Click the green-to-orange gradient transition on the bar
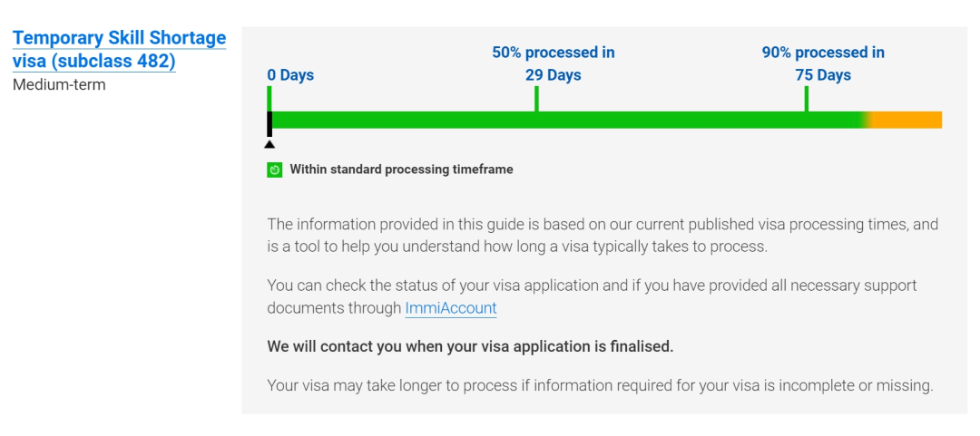 click(867, 120)
